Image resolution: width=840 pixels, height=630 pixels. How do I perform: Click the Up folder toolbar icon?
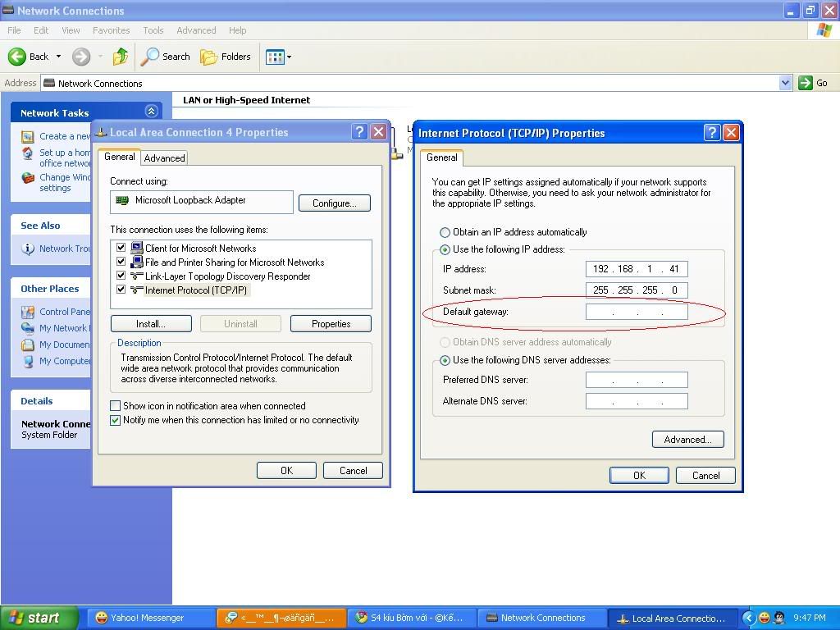point(120,57)
